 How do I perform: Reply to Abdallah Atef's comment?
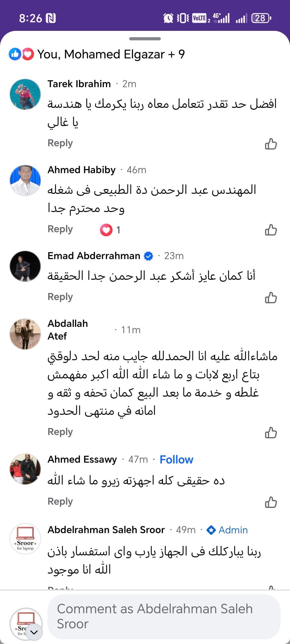coord(60,432)
